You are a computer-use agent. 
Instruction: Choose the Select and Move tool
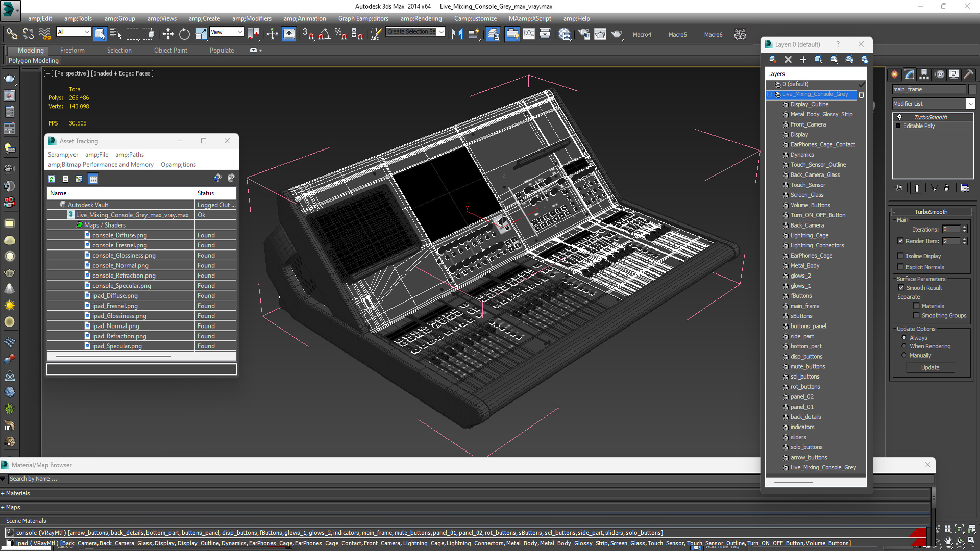tap(168, 34)
